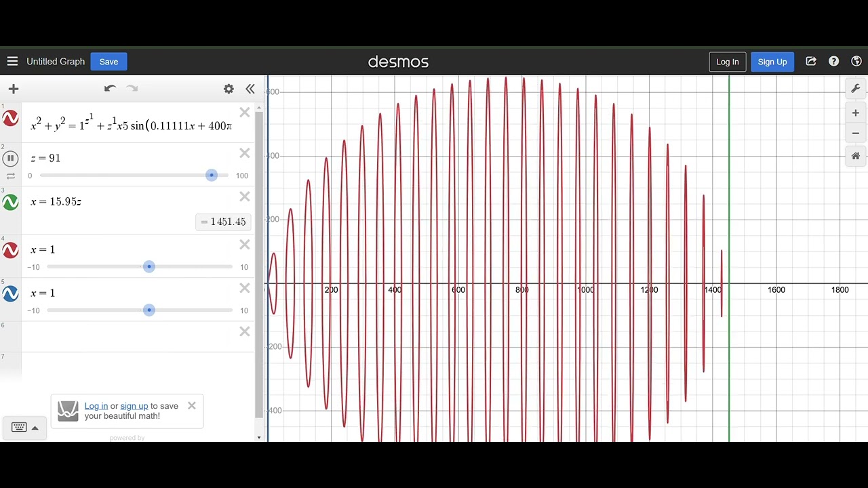This screenshot has height=488, width=868.
Task: Delete the expression in row 1
Action: pos(245,113)
